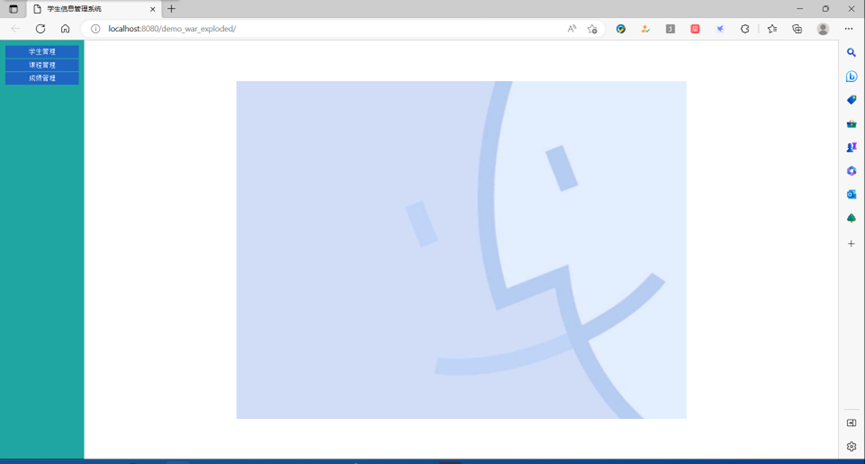865x464 pixels.
Task: Open the Favorites list
Action: (772, 29)
